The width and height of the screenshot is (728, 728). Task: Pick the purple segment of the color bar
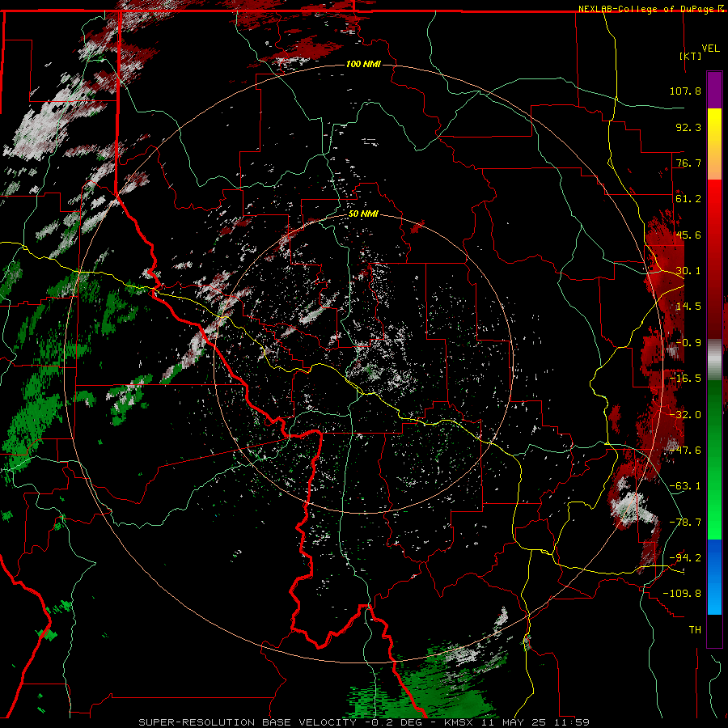tap(714, 90)
